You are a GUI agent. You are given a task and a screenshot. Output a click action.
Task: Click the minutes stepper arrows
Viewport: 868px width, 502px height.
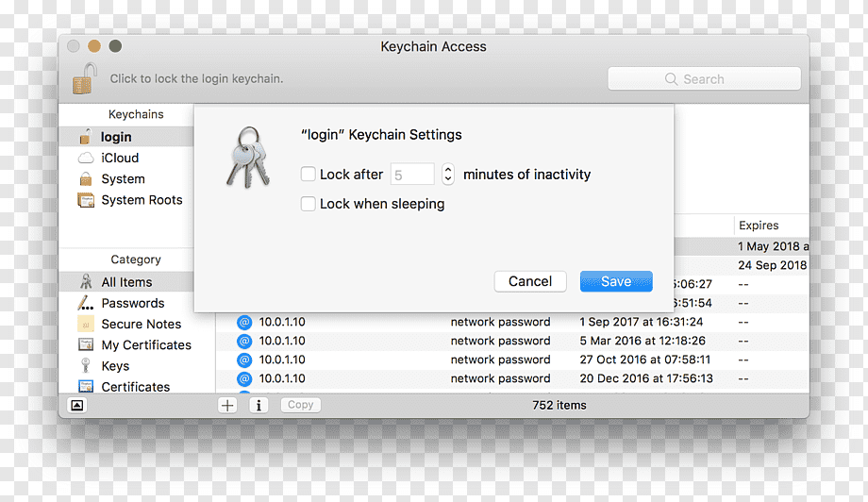click(448, 175)
